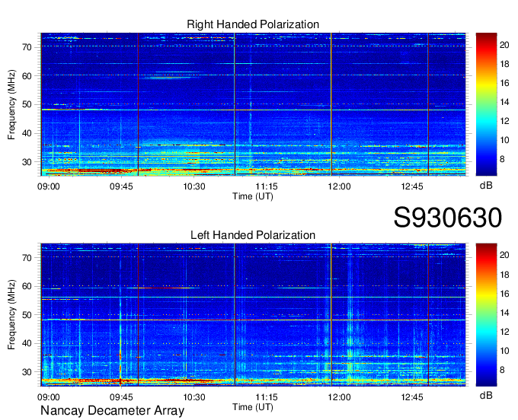518x420 pixels.
Task: Click the dB unit label beside Left Handed plot
Action: pyautogui.click(x=486, y=396)
